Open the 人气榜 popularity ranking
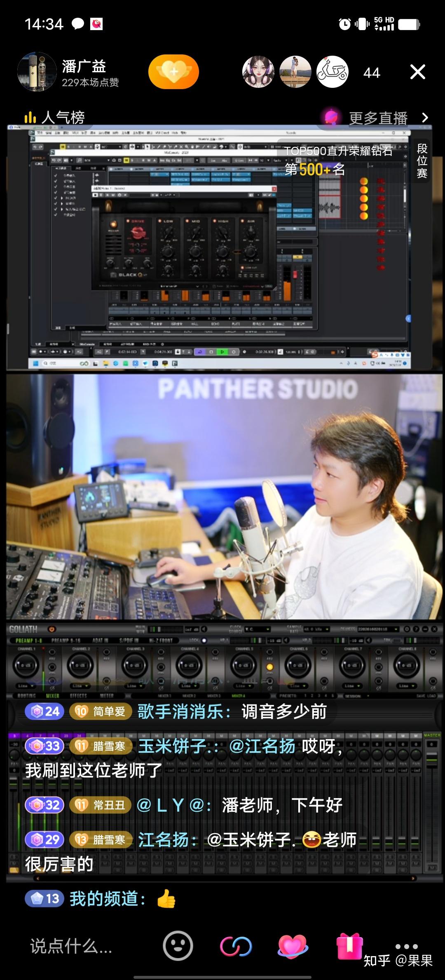Viewport: 445px width, 980px height. (x=54, y=118)
